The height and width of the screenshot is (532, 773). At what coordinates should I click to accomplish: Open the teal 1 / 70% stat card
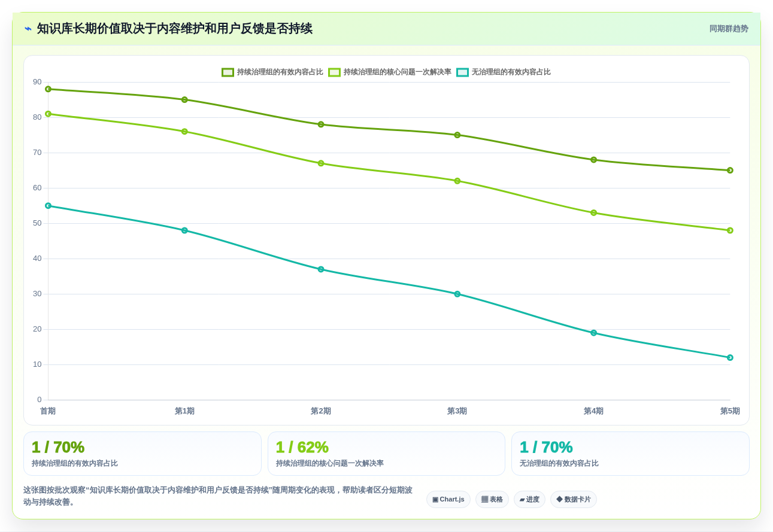(630, 454)
